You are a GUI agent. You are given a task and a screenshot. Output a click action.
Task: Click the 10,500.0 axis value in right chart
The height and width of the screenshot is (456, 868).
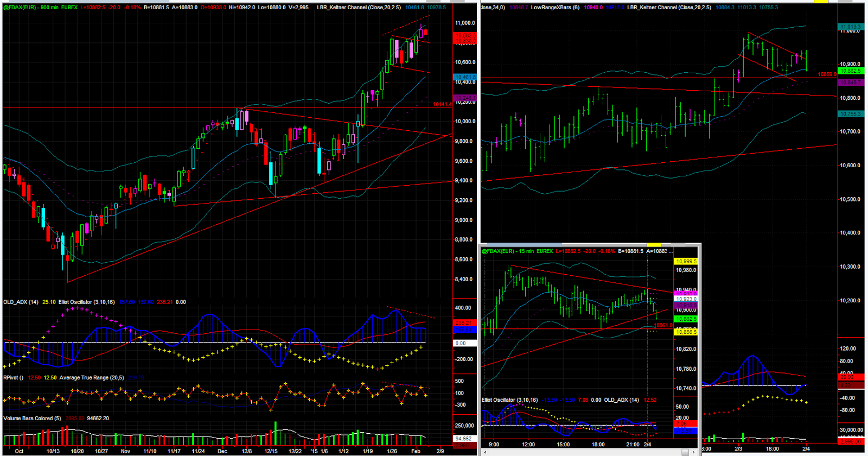pyautogui.click(x=850, y=199)
